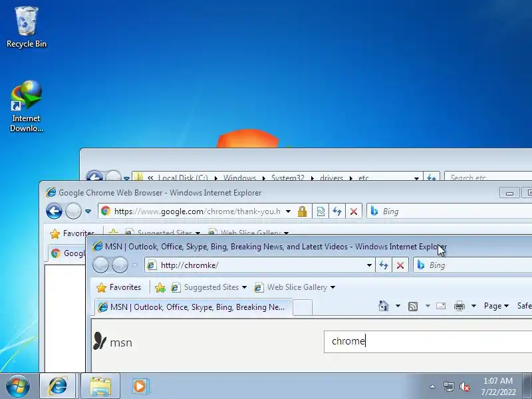Select the Internet Download Manager desktop shortcut
This screenshot has height=399, width=532.
pyautogui.click(x=27, y=106)
